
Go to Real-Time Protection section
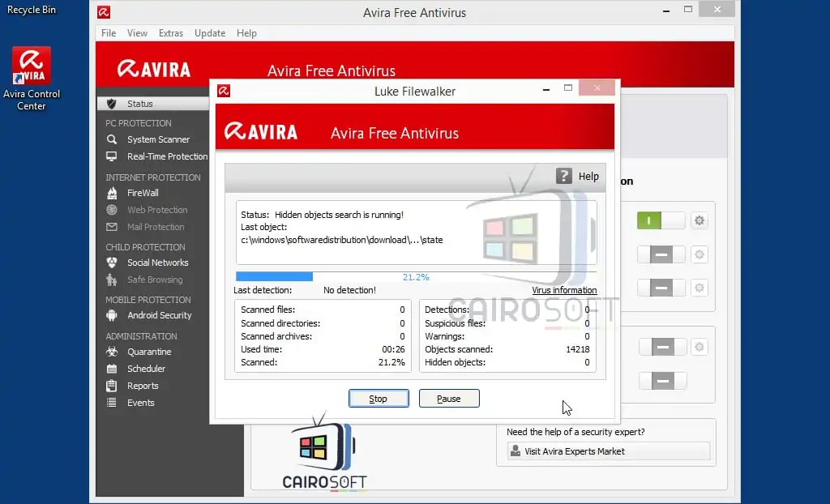tap(167, 156)
